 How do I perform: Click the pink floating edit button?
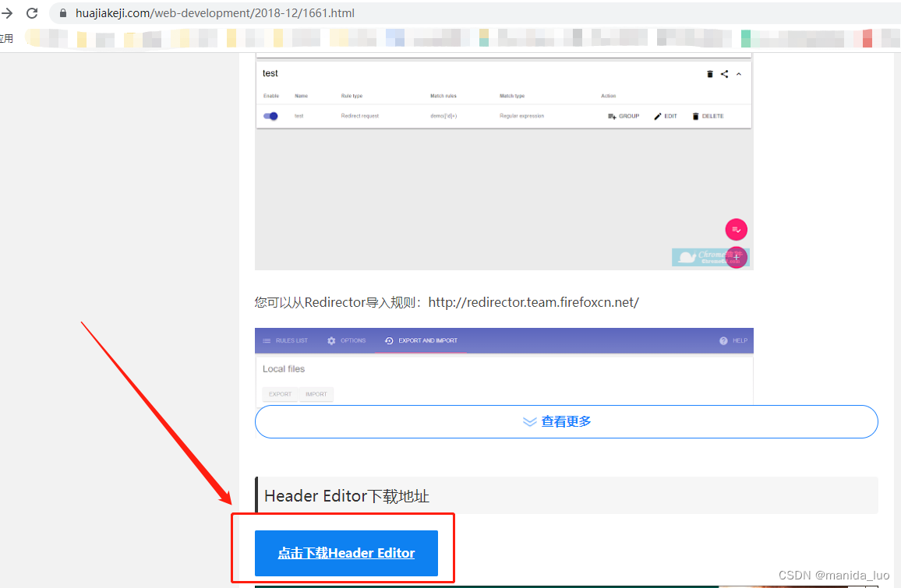pyautogui.click(x=736, y=230)
